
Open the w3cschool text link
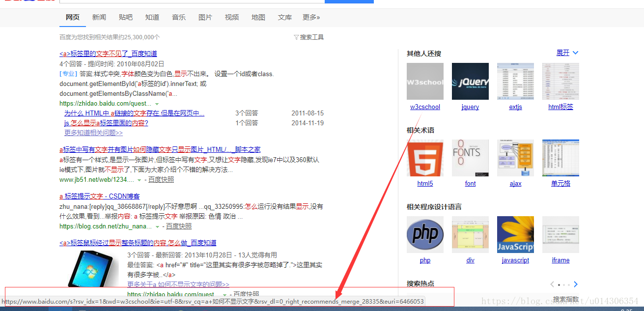point(425,107)
